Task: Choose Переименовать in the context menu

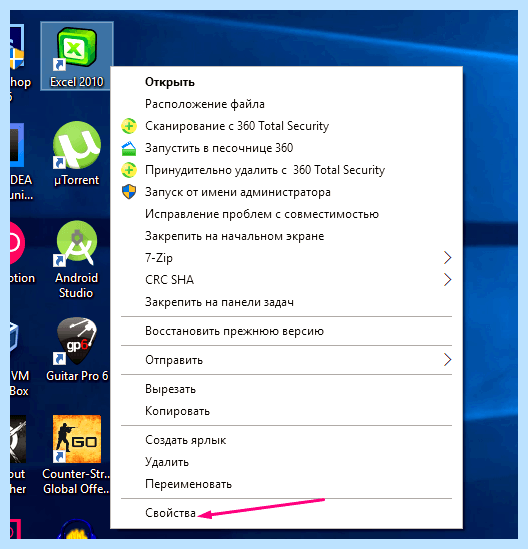Action: (286, 484)
